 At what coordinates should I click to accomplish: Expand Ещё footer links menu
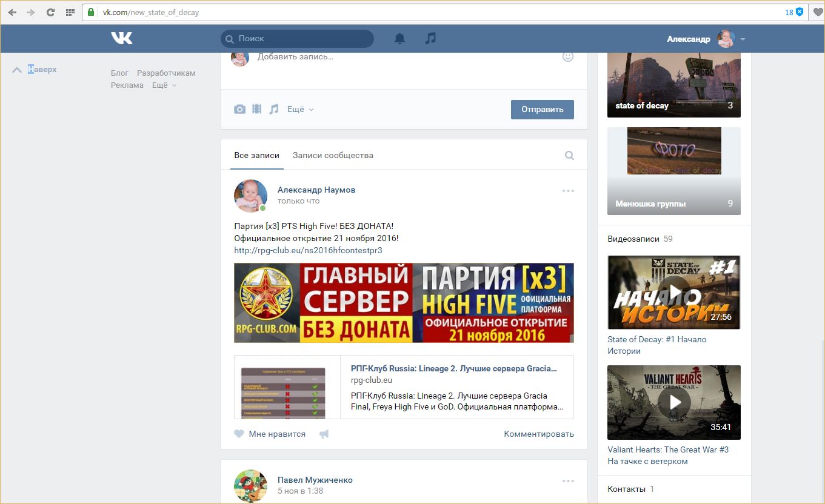point(164,85)
